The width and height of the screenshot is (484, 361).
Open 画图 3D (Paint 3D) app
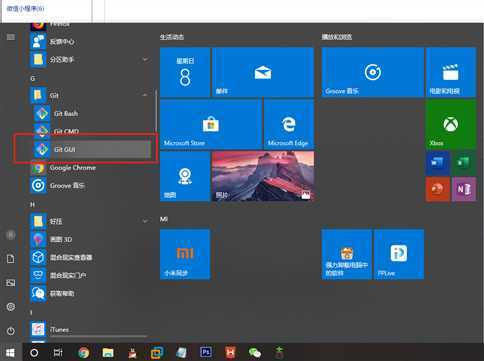(x=90, y=239)
